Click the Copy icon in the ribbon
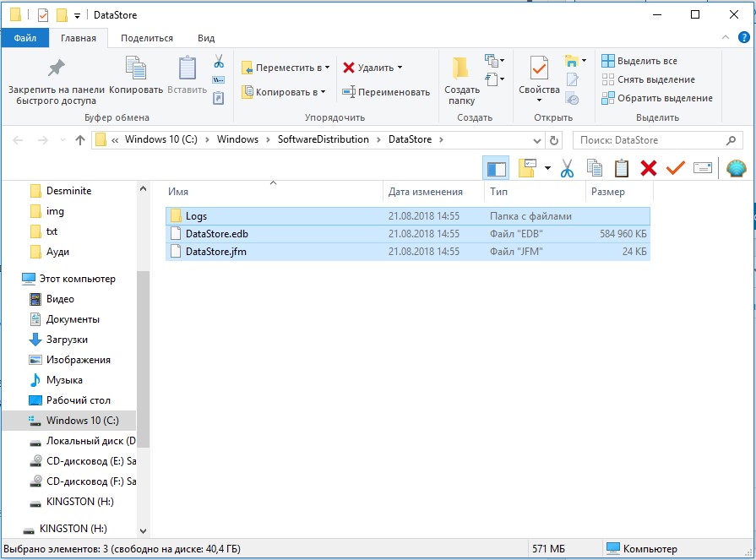The width and height of the screenshot is (756, 560). pos(136,68)
